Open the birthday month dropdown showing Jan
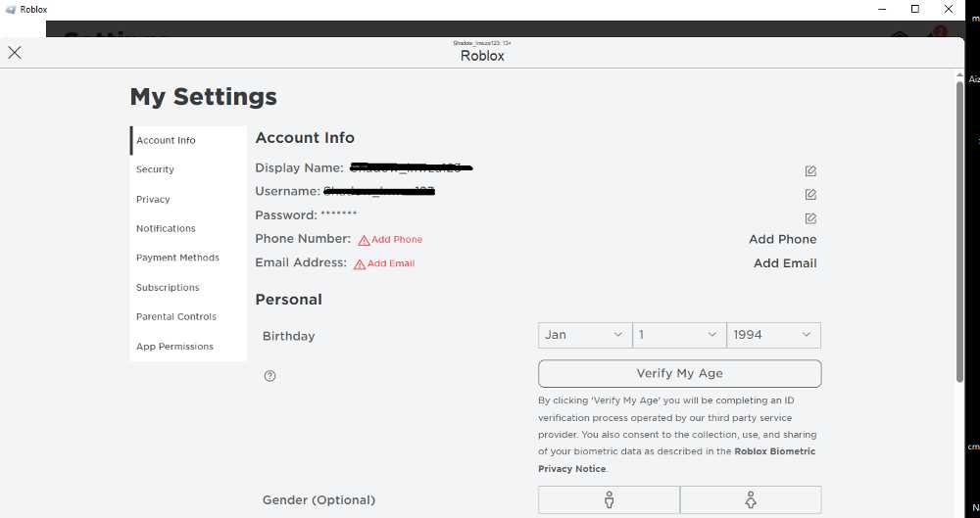This screenshot has height=518, width=980. coord(585,335)
